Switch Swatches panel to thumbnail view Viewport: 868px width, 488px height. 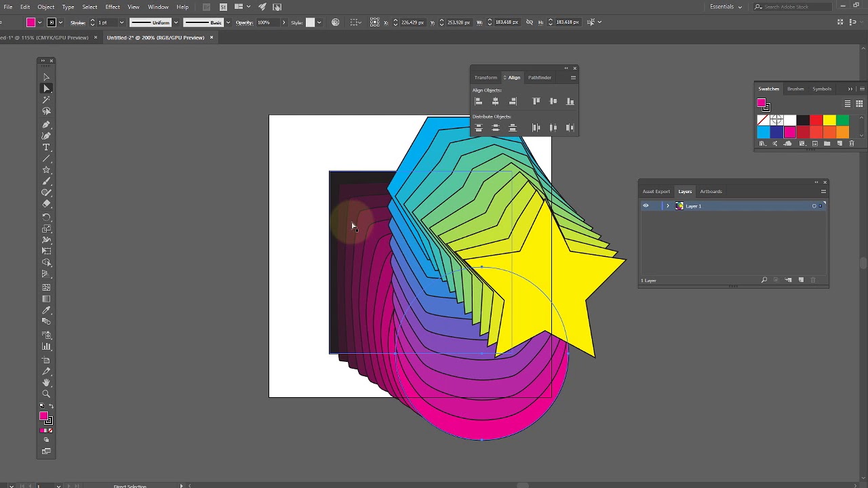click(x=859, y=104)
